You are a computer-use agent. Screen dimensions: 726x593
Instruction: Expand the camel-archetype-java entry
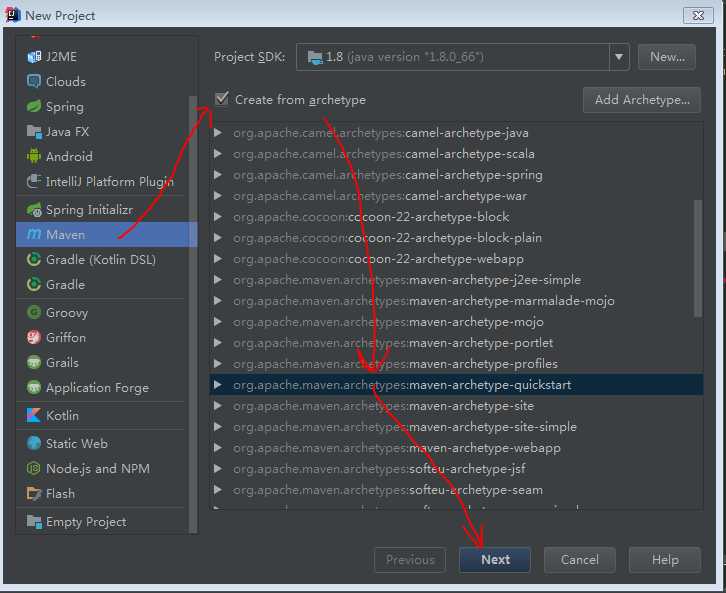[x=218, y=133]
